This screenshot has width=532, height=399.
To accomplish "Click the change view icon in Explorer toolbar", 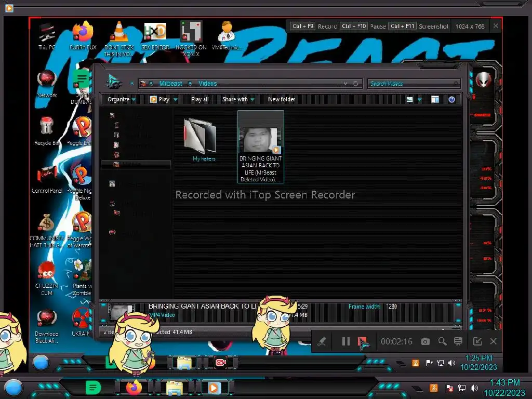I will click(409, 99).
